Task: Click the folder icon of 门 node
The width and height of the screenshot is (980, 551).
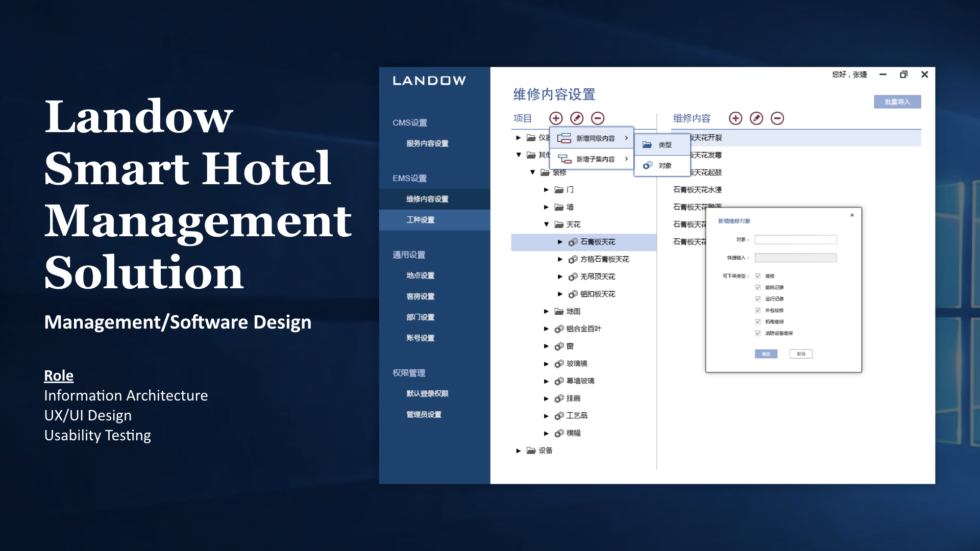Action: tap(559, 190)
